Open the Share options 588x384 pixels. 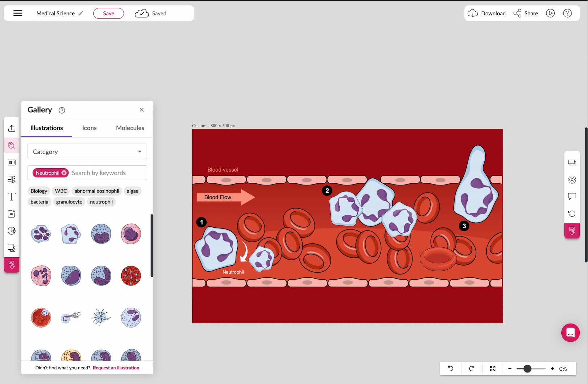point(526,13)
